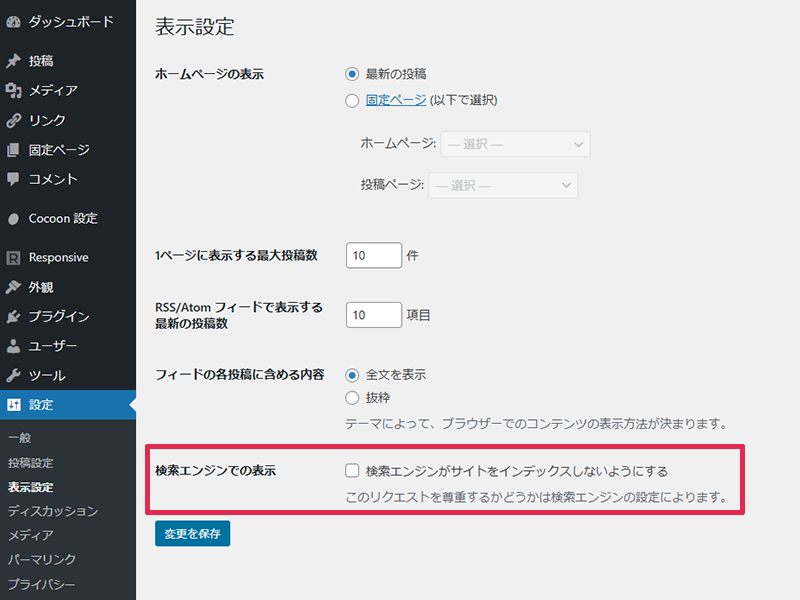
Task: Follow the 固定ページ hyperlink
Action: pyautogui.click(x=396, y=100)
